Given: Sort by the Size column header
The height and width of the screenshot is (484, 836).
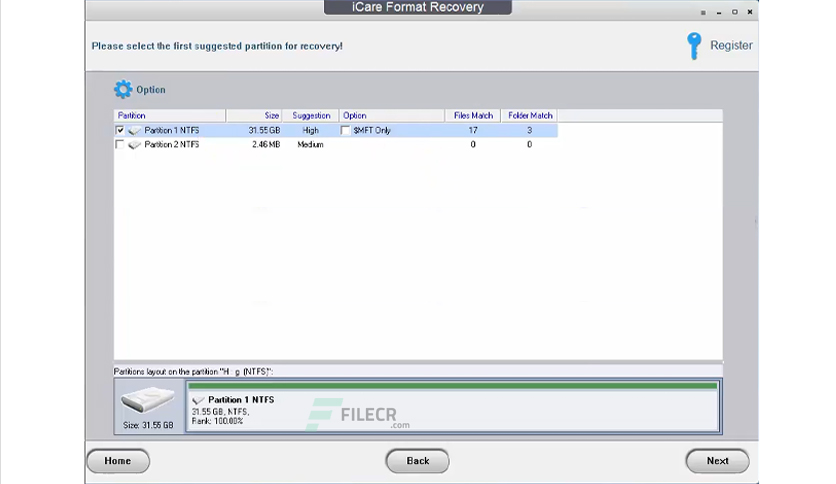Looking at the screenshot, I should point(254,116).
